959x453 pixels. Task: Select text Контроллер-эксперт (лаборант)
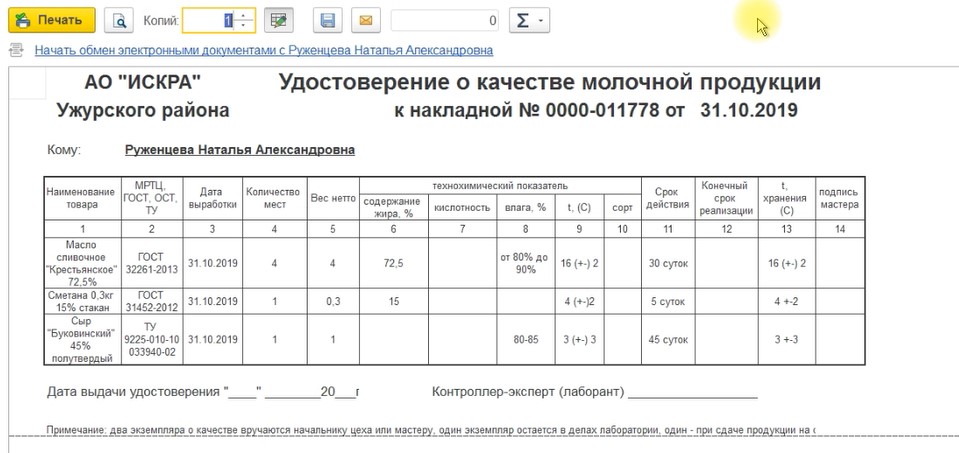coord(528,392)
